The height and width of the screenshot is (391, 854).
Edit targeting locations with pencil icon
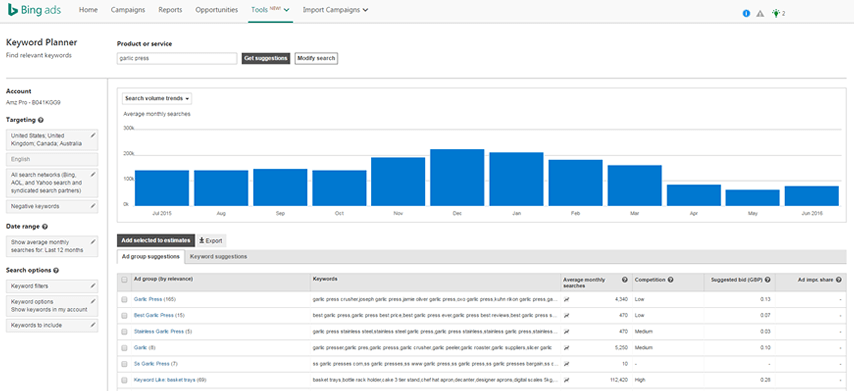point(93,135)
